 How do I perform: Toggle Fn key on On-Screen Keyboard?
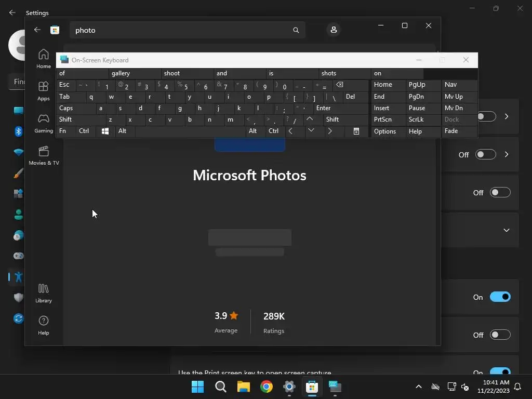(66, 131)
